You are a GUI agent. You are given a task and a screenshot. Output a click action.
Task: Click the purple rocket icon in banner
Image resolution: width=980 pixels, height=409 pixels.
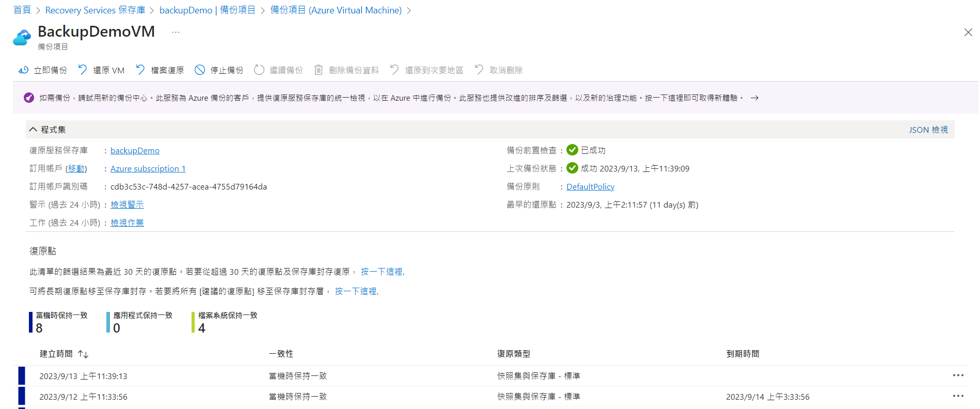29,98
